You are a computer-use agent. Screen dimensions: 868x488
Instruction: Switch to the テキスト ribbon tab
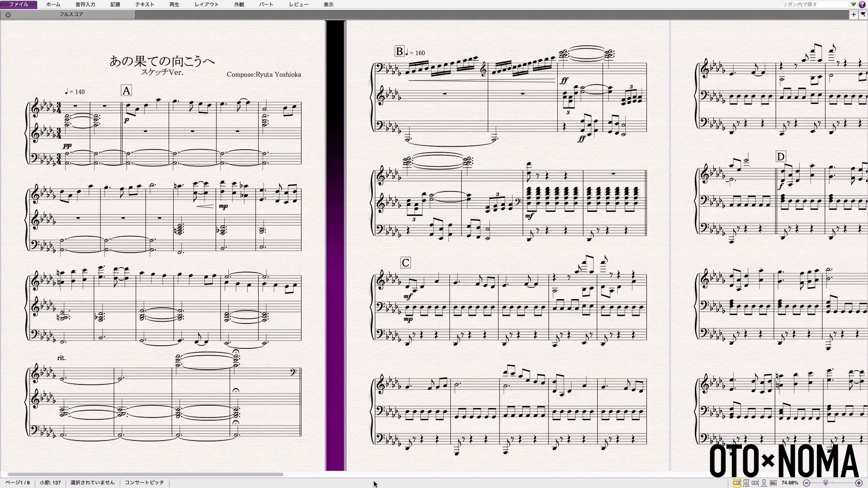[145, 4]
